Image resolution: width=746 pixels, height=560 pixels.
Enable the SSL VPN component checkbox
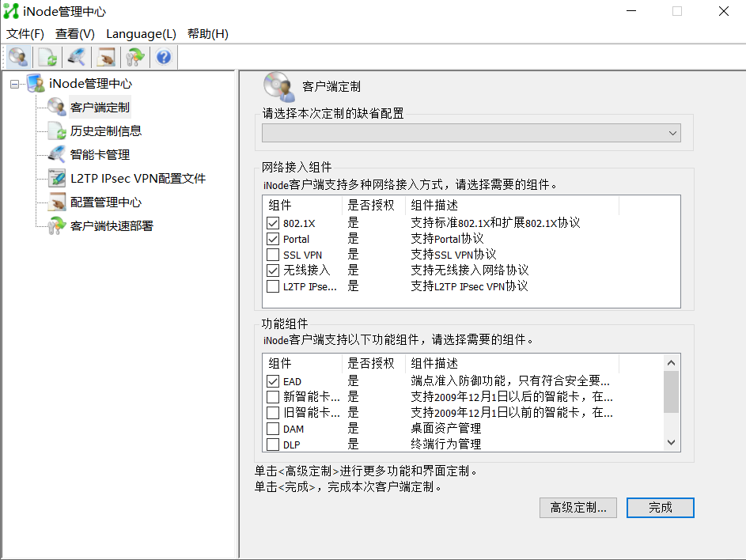click(273, 255)
